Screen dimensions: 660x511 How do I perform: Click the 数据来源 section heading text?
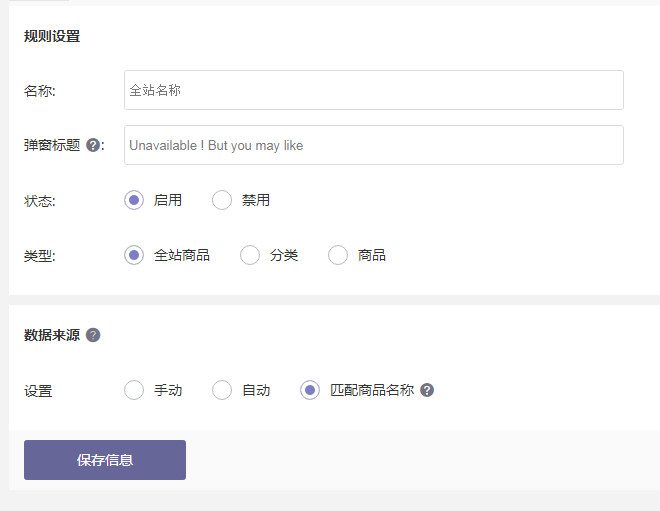coord(52,335)
